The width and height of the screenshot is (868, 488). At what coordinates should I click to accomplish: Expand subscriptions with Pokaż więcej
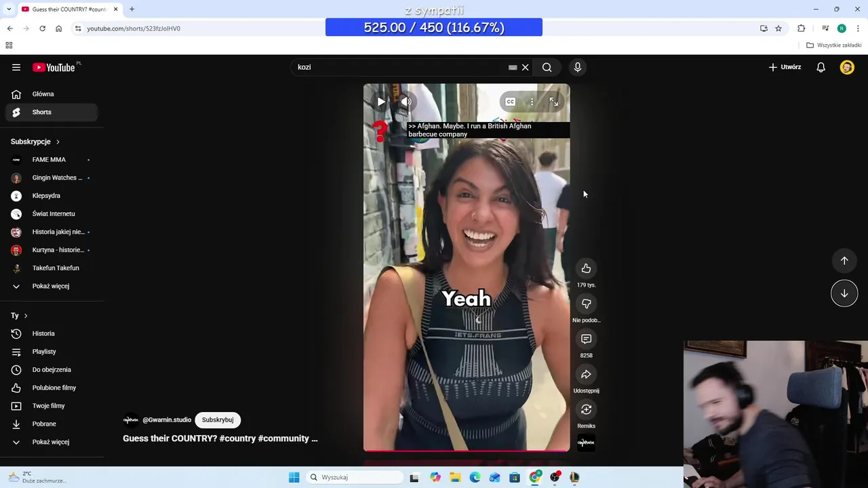pyautogui.click(x=52, y=286)
